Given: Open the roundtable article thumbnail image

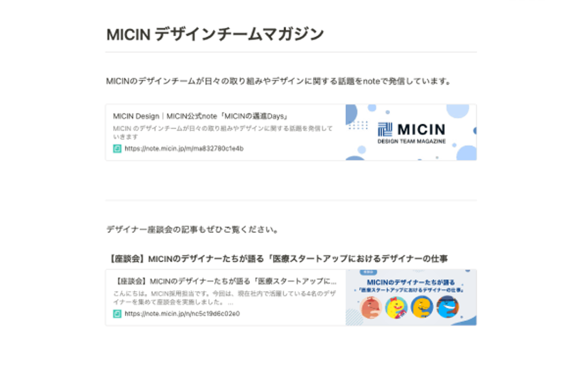Looking at the screenshot, I should [411, 297].
